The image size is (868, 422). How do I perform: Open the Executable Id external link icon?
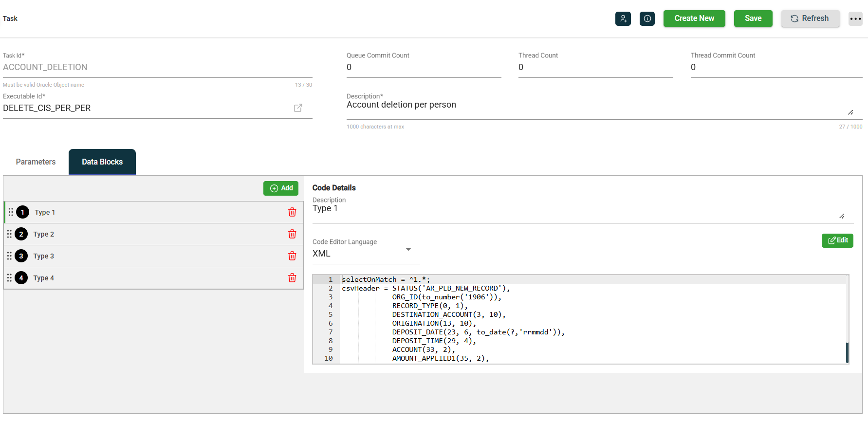[x=298, y=108]
